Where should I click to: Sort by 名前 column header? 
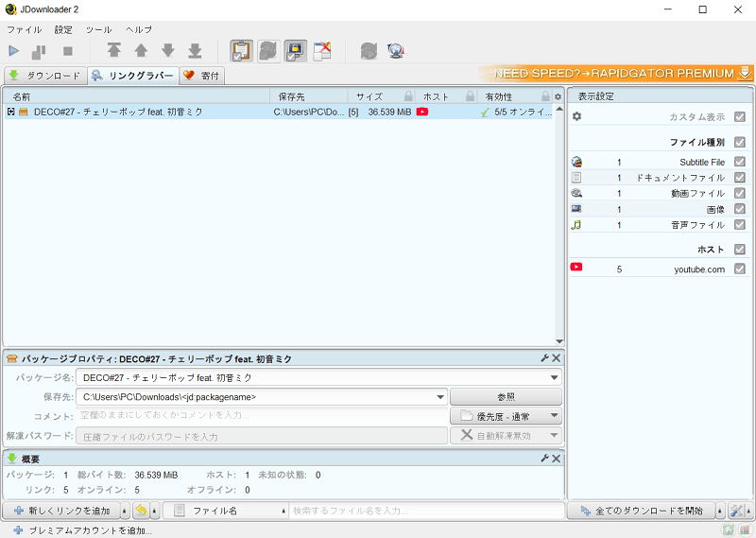click(137, 96)
